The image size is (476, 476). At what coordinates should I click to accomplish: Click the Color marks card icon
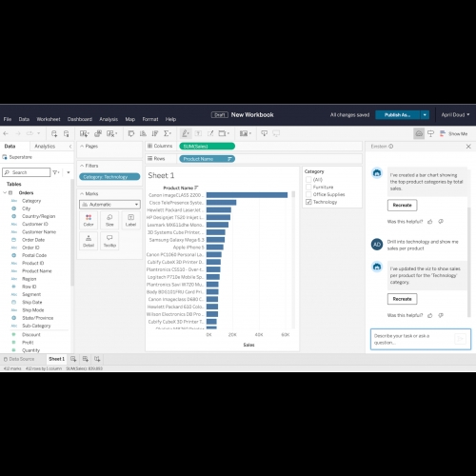pos(89,220)
